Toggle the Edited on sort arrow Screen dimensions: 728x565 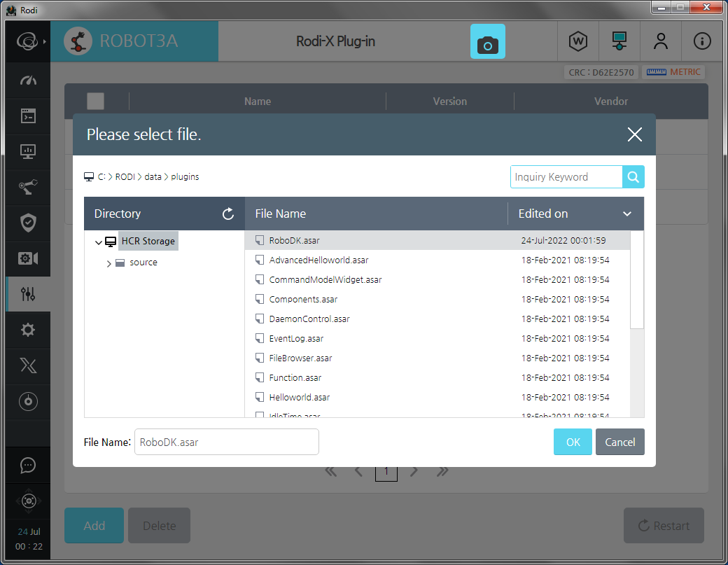626,214
